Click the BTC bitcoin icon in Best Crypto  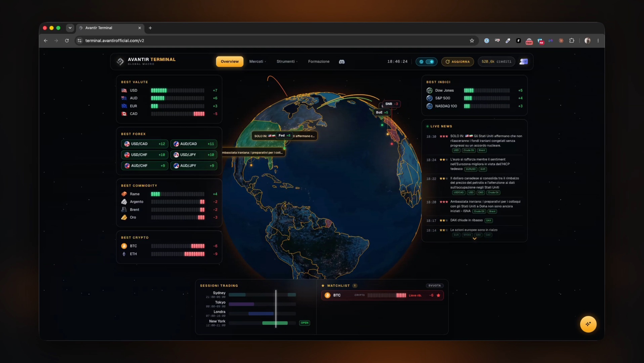[x=124, y=246]
